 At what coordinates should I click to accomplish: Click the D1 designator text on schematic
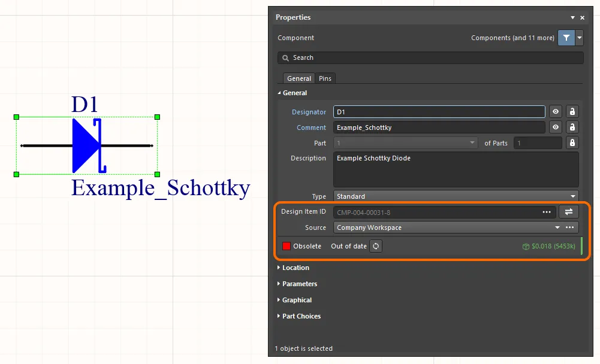(x=85, y=104)
